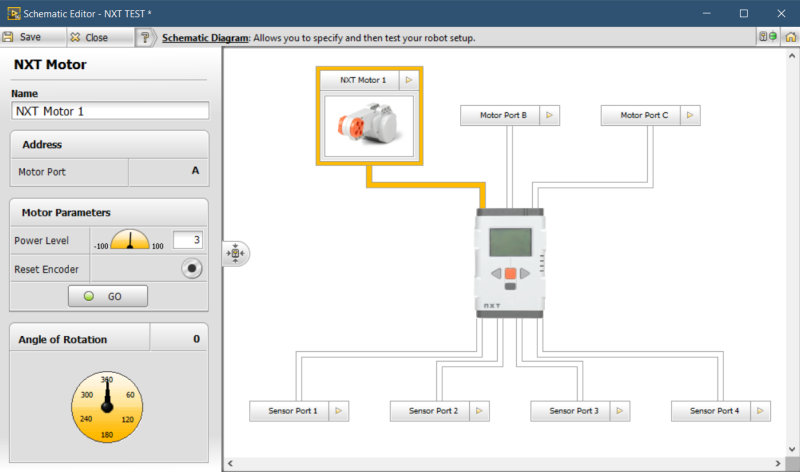Click the GO button to run the motor
The height and width of the screenshot is (472, 800).
[108, 296]
